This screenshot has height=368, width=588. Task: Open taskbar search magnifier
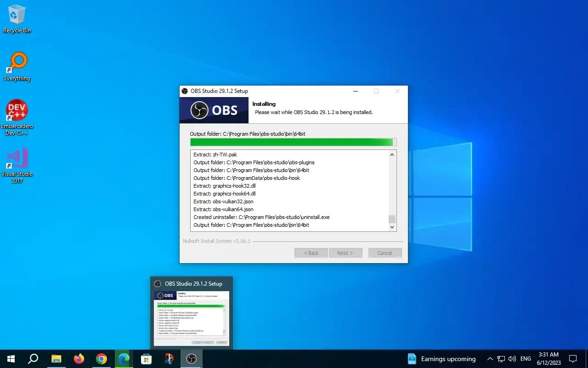pos(33,359)
